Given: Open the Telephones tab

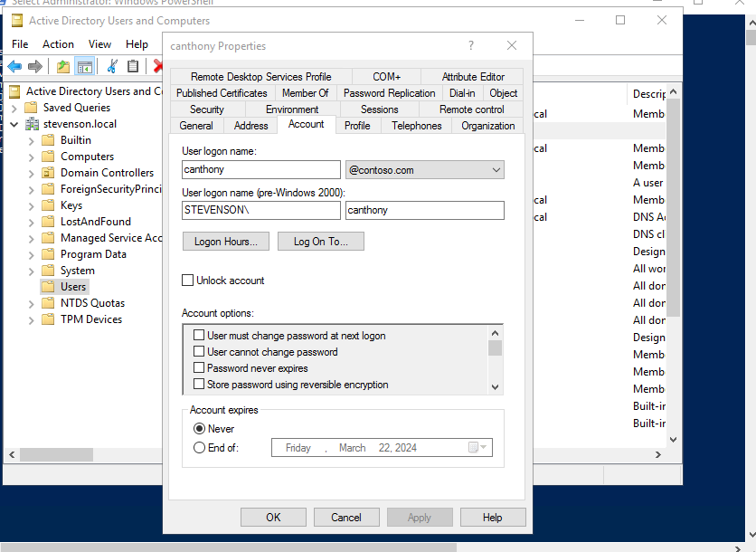Looking at the screenshot, I should click(x=417, y=126).
